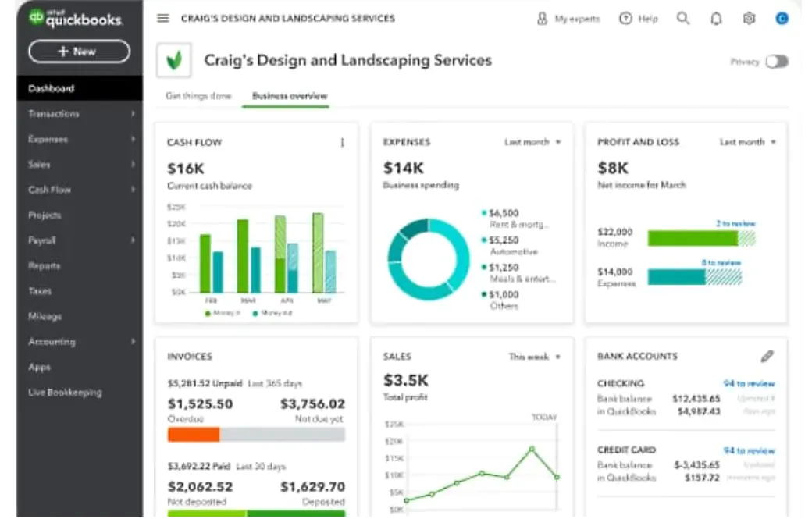Open notifications bell
812x519 pixels.
pos(716,19)
